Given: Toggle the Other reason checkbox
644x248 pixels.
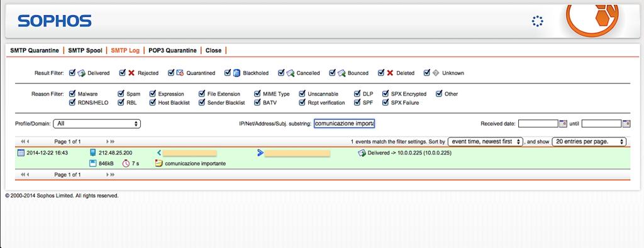Looking at the screenshot, I should pos(440,94).
